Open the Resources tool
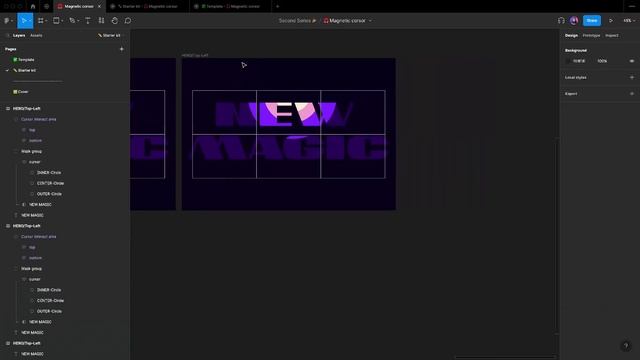Screen dimensions: 640x360 pyautogui.click(x=101, y=20)
